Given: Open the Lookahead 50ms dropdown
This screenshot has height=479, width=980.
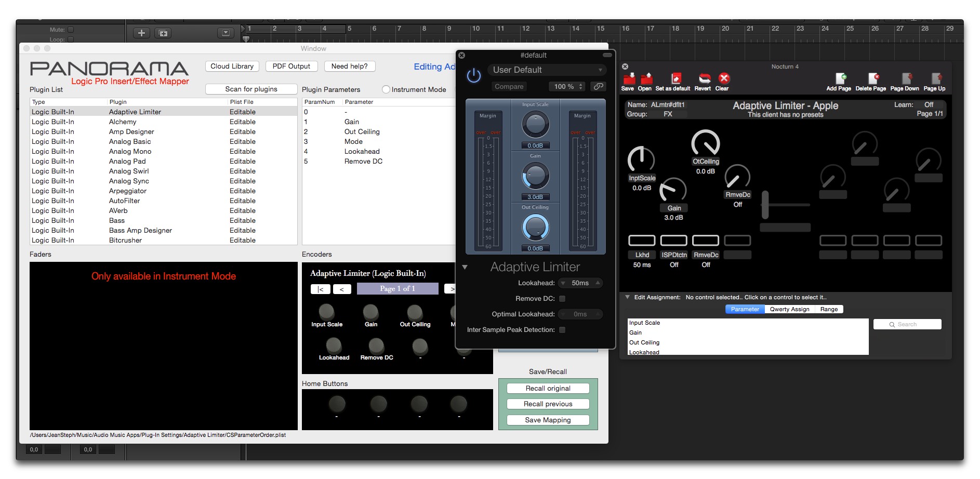Looking at the screenshot, I should point(580,283).
